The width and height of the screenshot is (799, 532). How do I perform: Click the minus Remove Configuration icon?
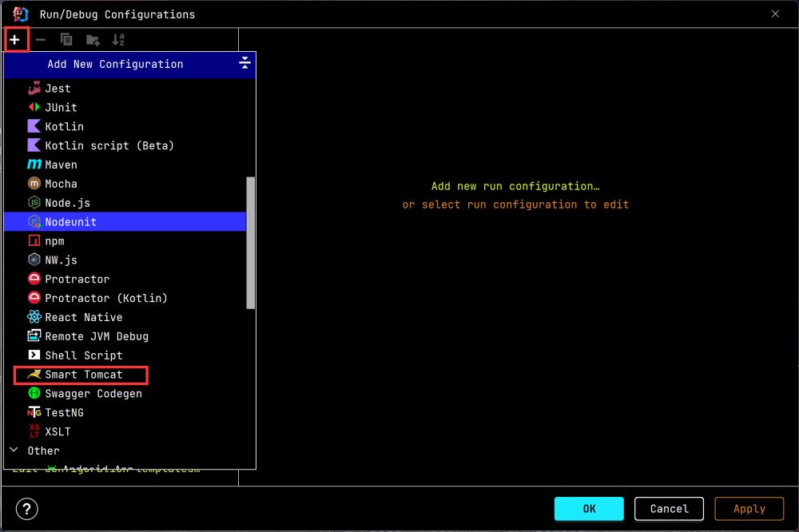(x=41, y=40)
